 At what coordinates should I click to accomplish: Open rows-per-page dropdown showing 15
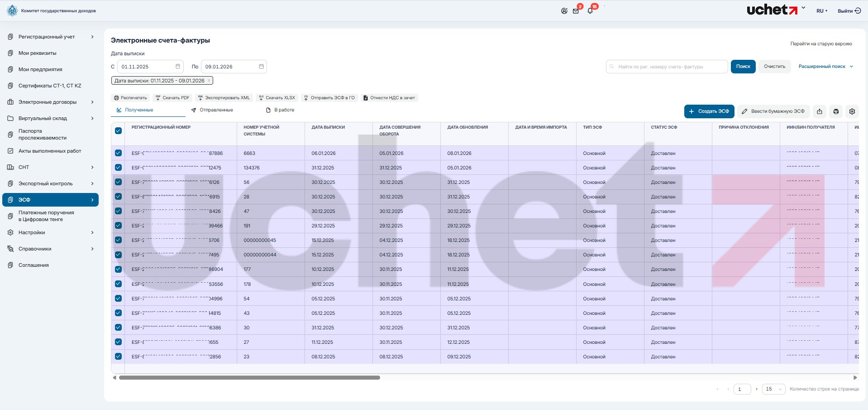click(773, 389)
